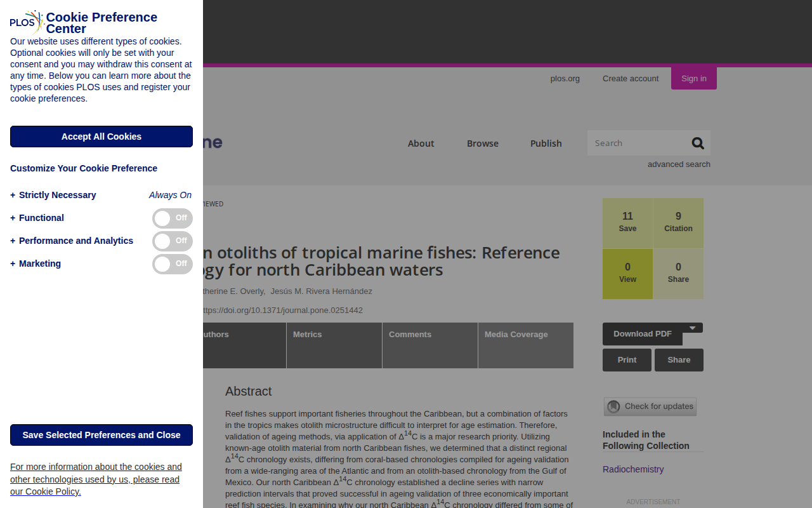
Task: Click the search magnifier icon
Action: pyautogui.click(x=698, y=144)
